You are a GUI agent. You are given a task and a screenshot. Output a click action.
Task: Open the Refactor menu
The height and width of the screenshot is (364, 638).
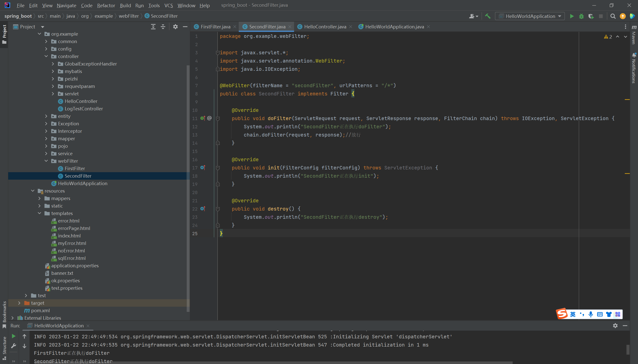[x=106, y=5]
